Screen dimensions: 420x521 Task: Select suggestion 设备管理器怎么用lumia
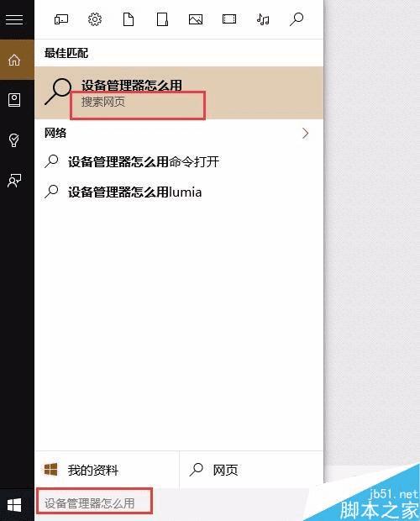coord(179,192)
